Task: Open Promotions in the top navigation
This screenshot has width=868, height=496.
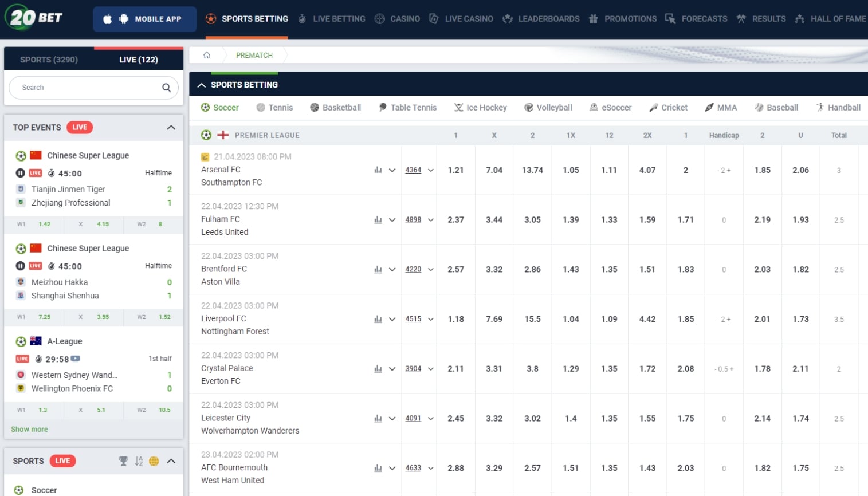Action: coord(622,19)
